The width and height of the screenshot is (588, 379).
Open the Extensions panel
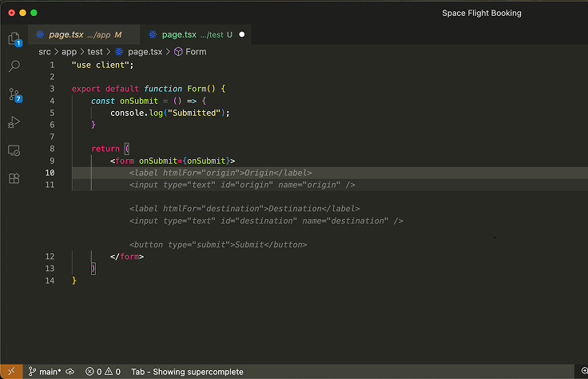pos(14,178)
